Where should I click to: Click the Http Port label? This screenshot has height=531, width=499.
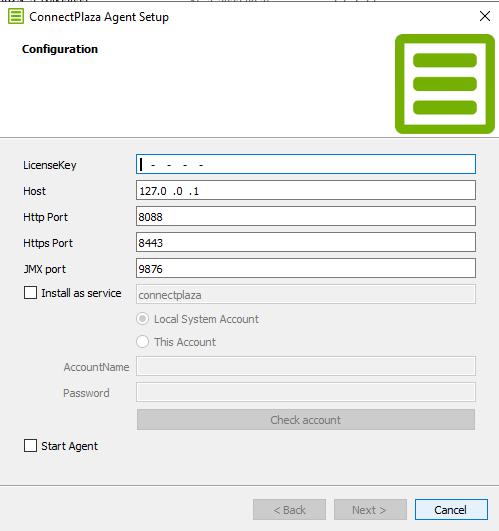click(x=45, y=217)
